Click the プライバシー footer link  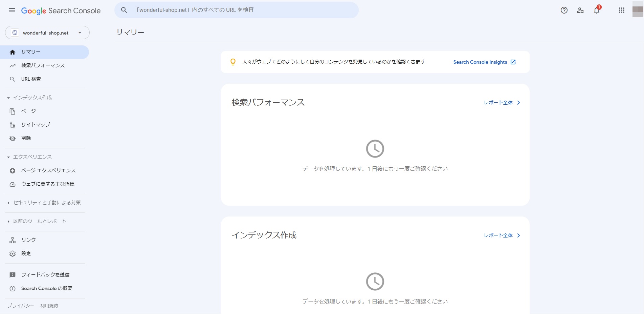point(21,306)
